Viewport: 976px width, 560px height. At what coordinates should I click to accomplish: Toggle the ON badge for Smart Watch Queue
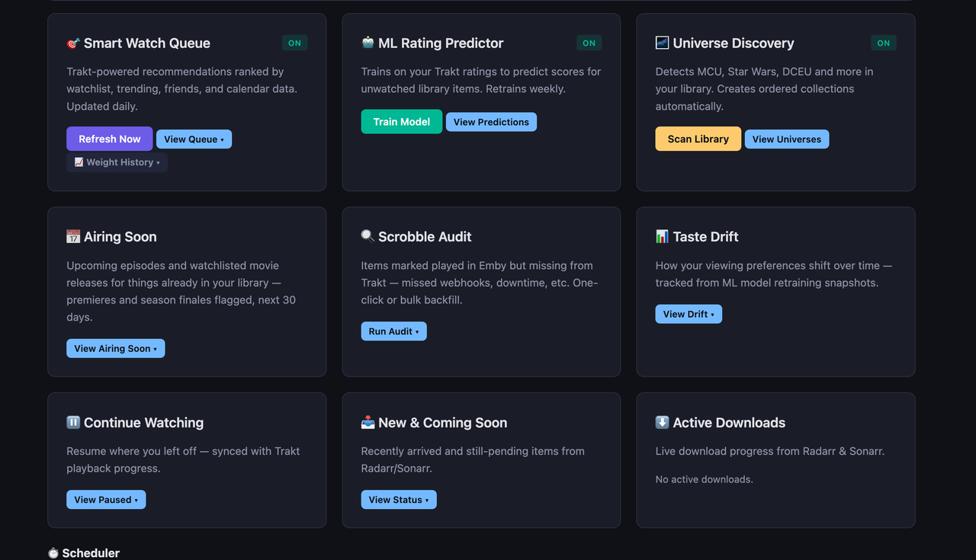tap(294, 43)
